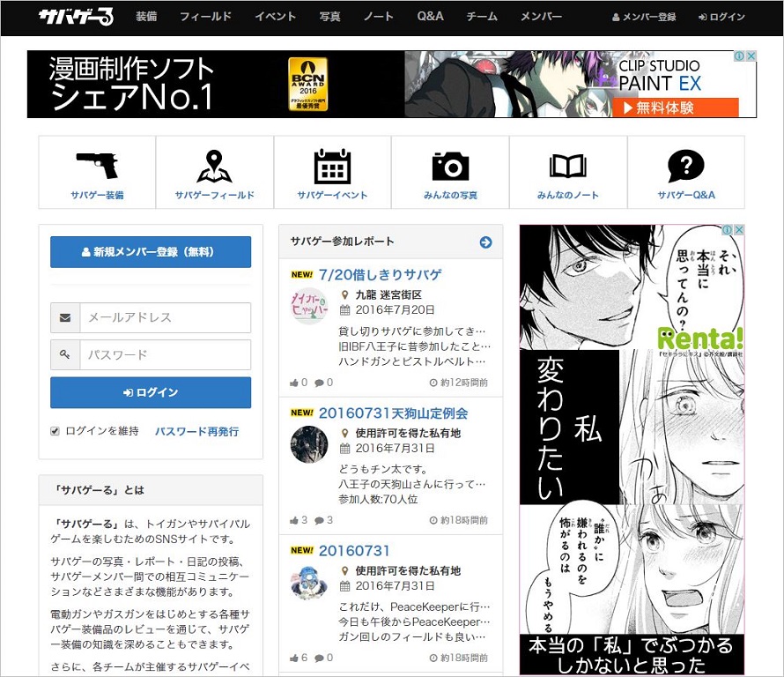This screenshot has width=784, height=677.
Task: Click the envelope icon beside メールアドレス
Action: click(x=65, y=317)
